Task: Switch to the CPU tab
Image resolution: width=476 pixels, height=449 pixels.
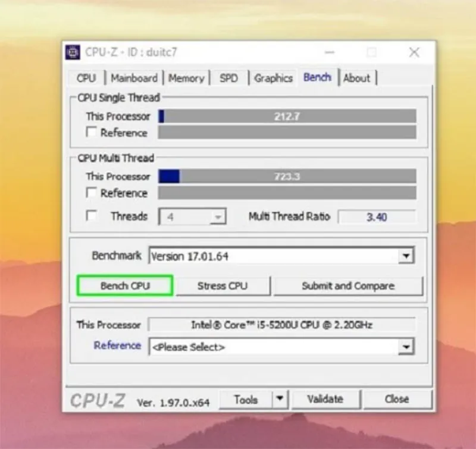Action: 86,79
